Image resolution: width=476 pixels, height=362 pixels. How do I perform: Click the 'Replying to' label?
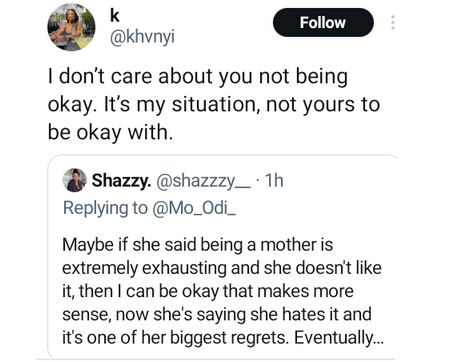coord(105,208)
